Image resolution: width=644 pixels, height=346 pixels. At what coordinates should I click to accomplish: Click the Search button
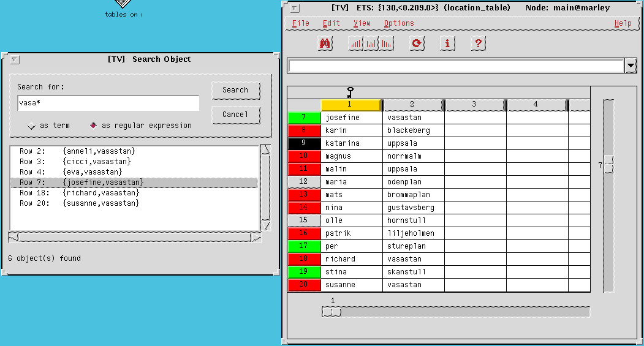236,90
